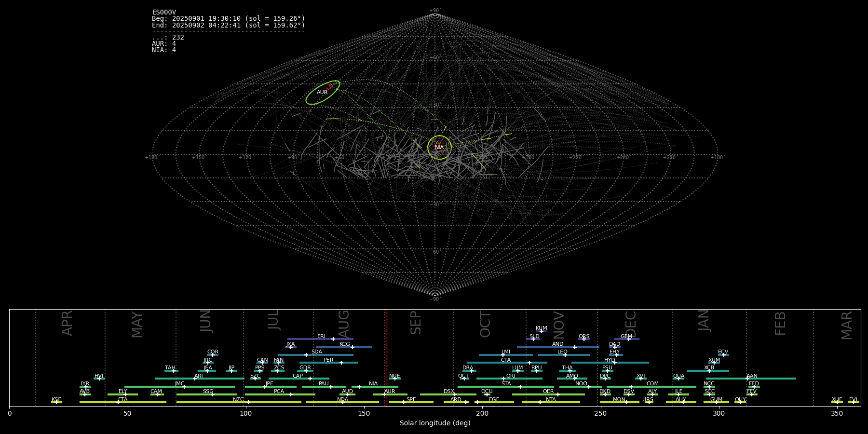Viewport: 868px width, 434px height.
Task: Click the MAR month label
Action: tap(847, 325)
